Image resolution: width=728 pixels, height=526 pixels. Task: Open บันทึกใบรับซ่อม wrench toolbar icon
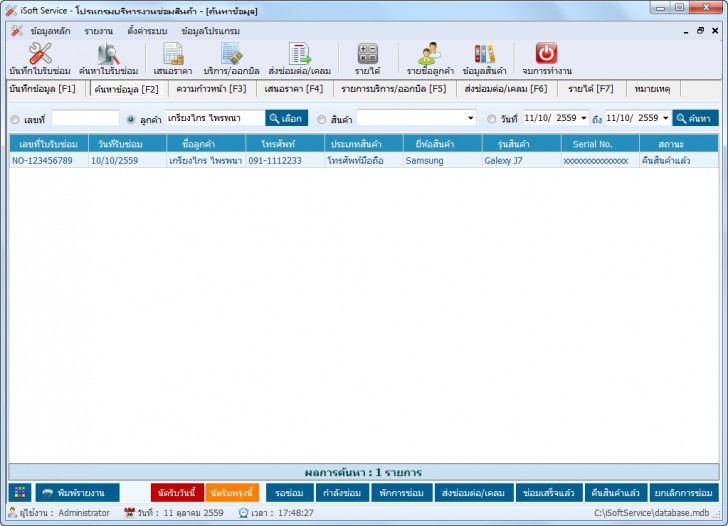[x=40, y=53]
